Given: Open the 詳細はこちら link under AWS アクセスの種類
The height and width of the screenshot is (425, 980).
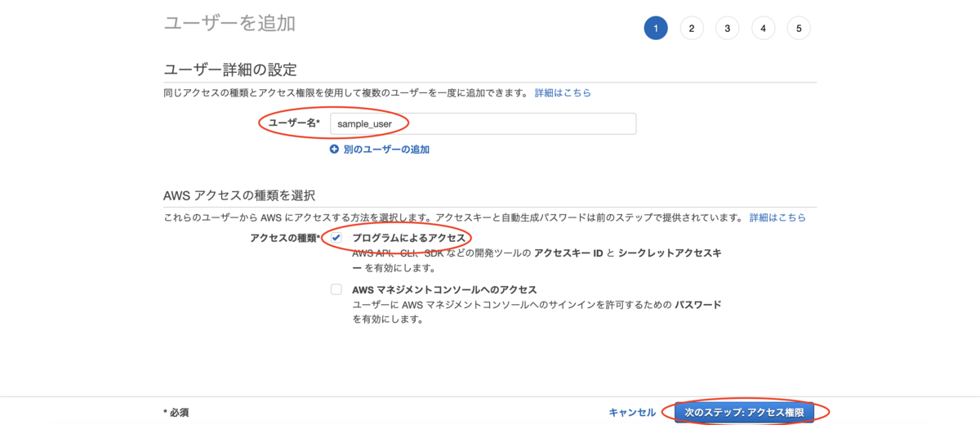Looking at the screenshot, I should coord(777,217).
